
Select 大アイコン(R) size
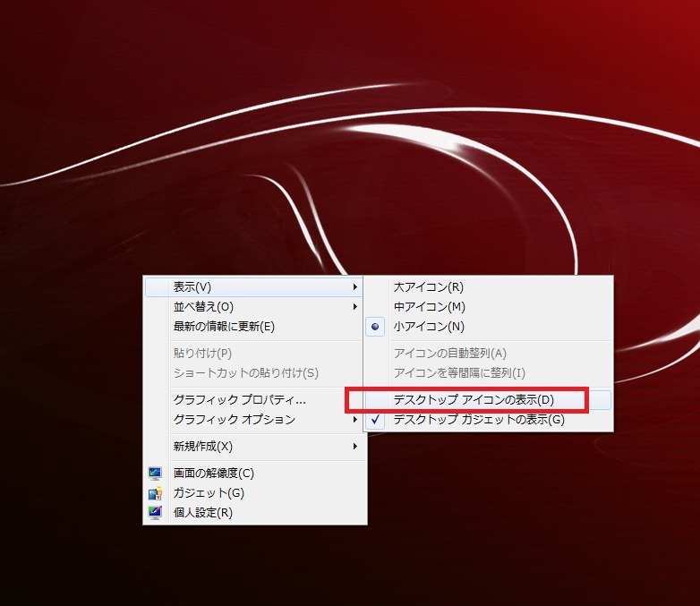click(x=488, y=286)
